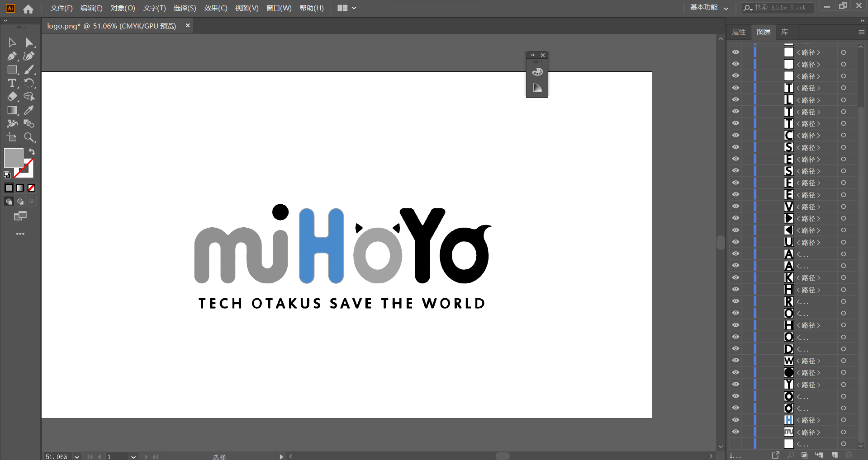Open the arrange documents dropdown
The width and height of the screenshot is (868, 460).
click(x=347, y=8)
